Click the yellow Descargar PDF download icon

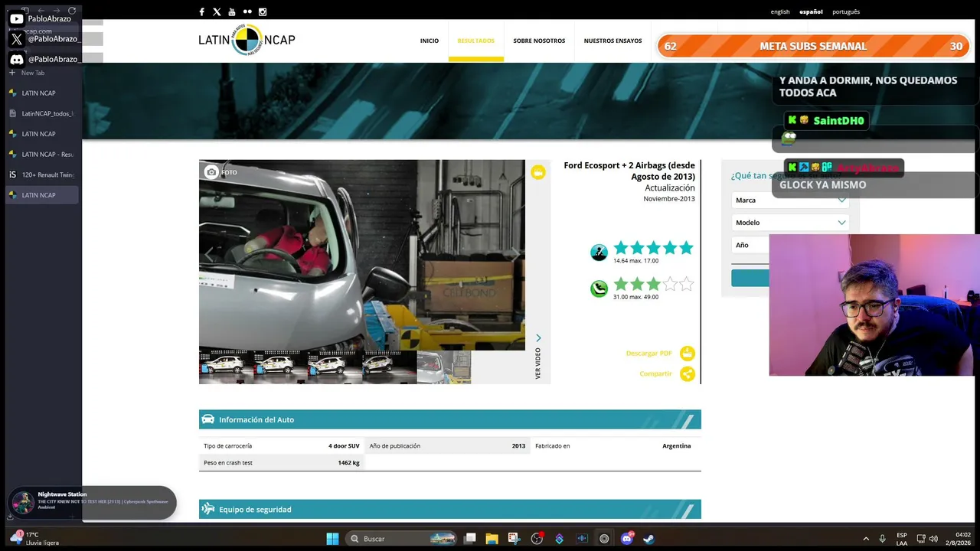click(x=688, y=354)
